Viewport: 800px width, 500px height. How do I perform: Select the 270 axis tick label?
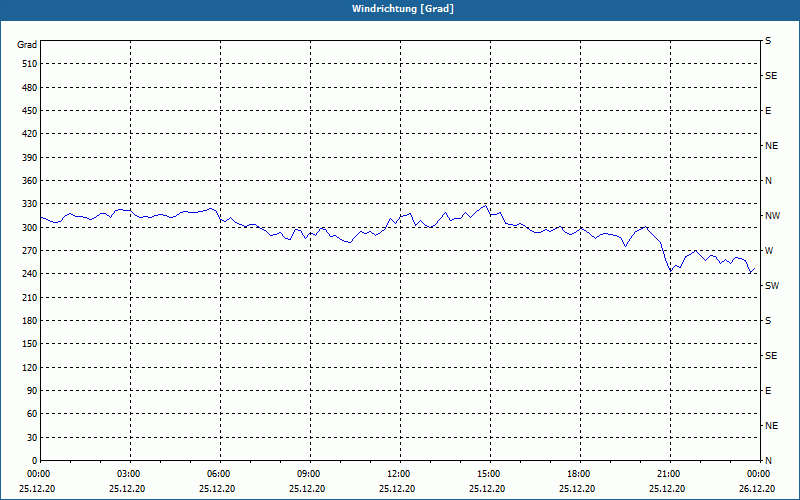click(x=30, y=251)
